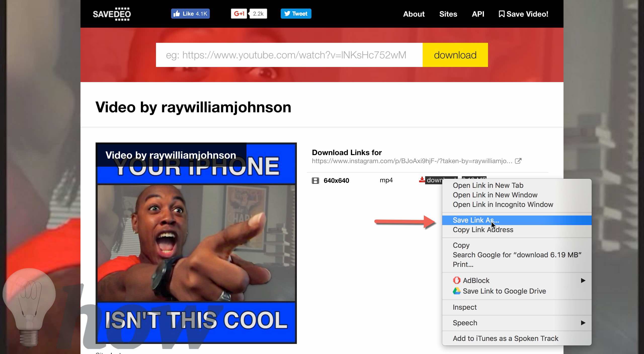Click the Facebook Like thumbs-up button

tap(190, 14)
